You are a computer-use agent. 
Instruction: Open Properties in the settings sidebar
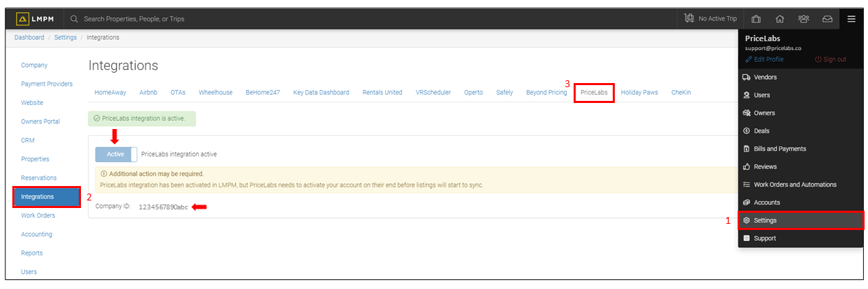tap(35, 159)
